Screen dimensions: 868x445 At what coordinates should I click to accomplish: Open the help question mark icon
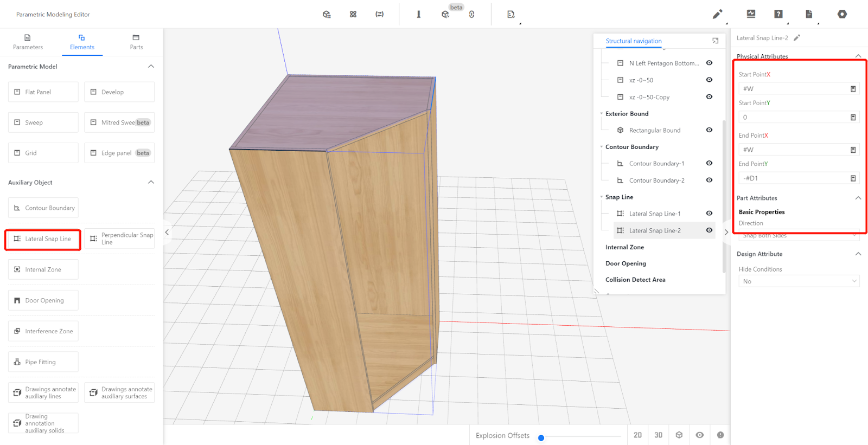[x=778, y=14]
